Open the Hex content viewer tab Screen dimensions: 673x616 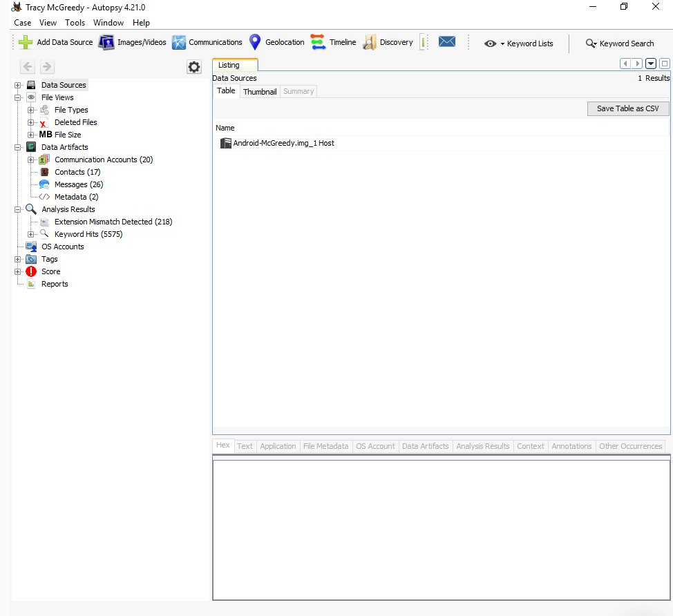point(222,445)
